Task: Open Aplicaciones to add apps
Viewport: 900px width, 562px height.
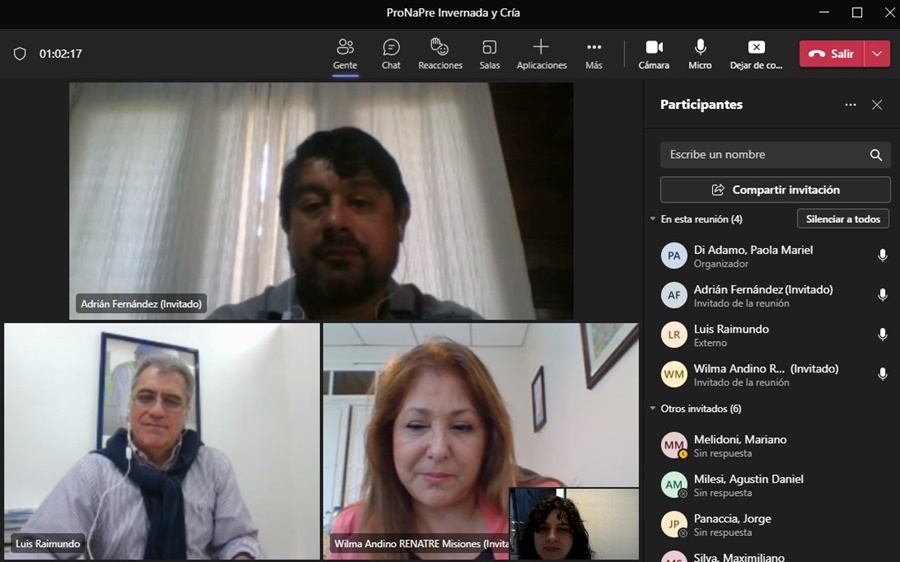Action: pos(541,54)
